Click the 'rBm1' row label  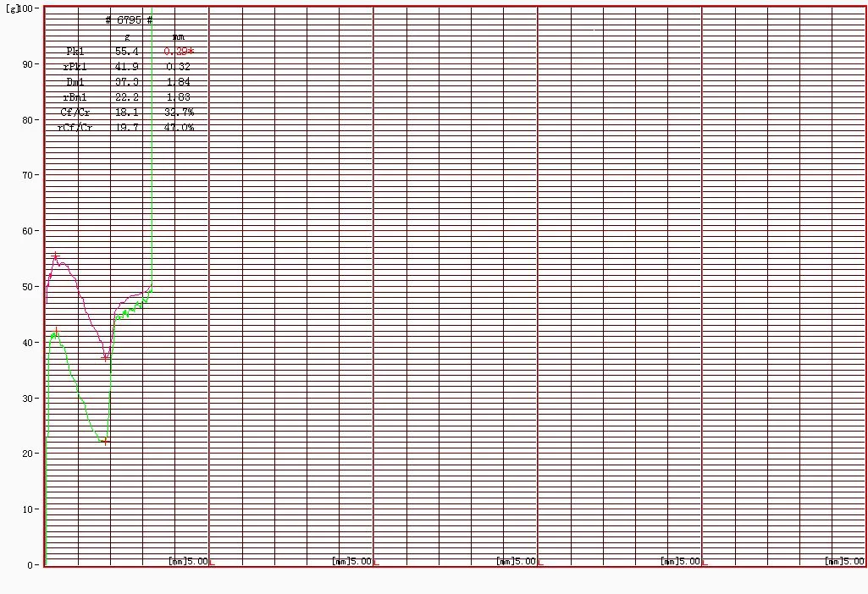click(x=75, y=97)
